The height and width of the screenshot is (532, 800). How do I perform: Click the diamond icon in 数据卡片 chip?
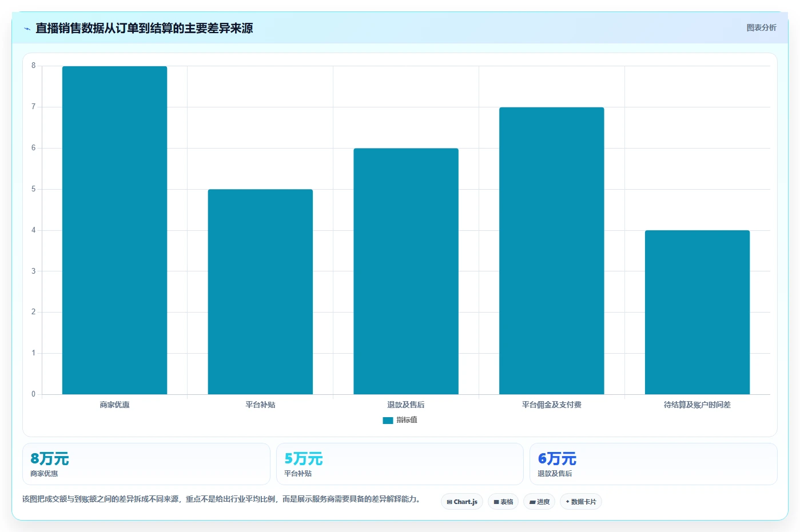click(567, 502)
